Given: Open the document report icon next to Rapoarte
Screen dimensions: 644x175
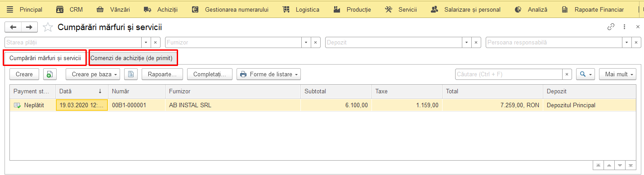Looking at the screenshot, I should pos(131,74).
